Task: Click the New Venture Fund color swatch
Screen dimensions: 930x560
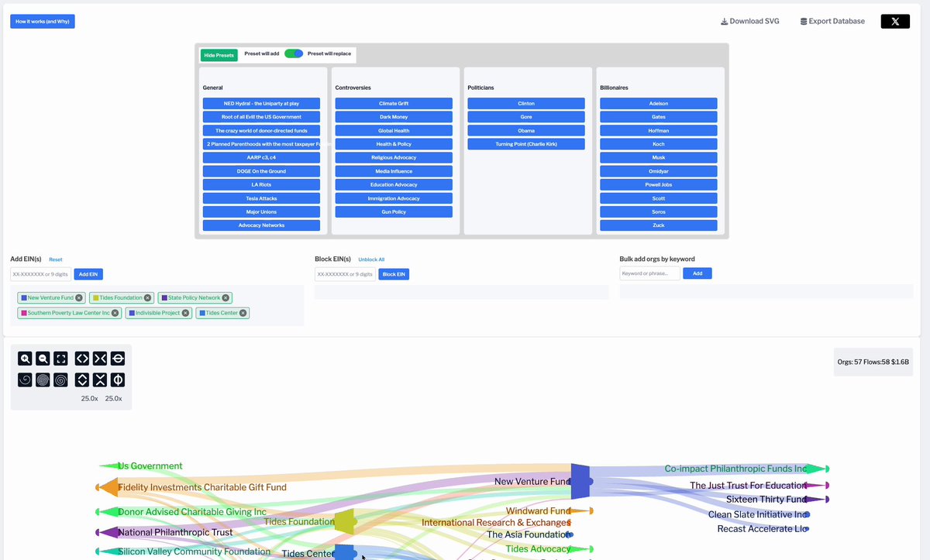Action: (24, 297)
